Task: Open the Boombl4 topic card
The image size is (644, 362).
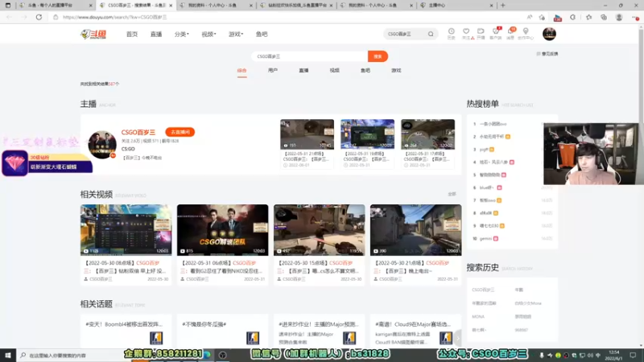Action: [x=126, y=332]
